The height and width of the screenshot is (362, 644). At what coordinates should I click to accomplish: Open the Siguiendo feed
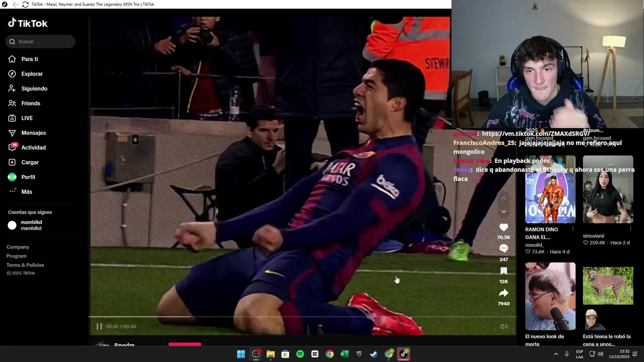[28, 88]
